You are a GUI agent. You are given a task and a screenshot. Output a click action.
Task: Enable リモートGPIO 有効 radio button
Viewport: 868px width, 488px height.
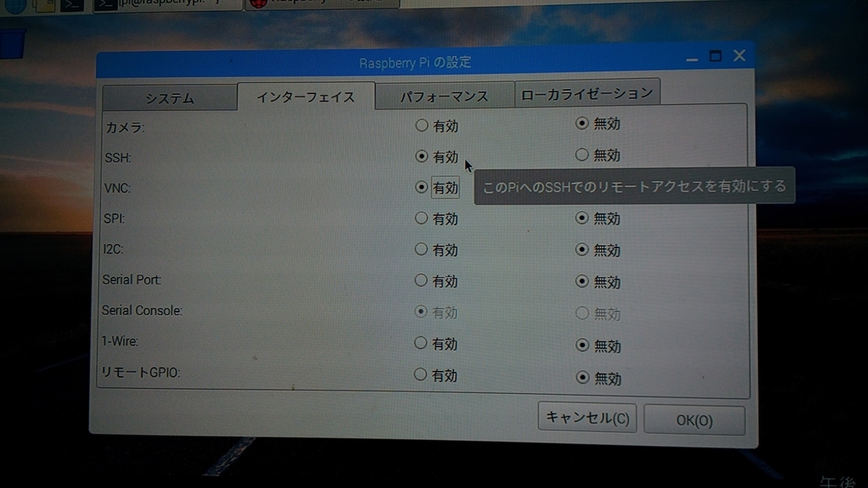(x=420, y=374)
